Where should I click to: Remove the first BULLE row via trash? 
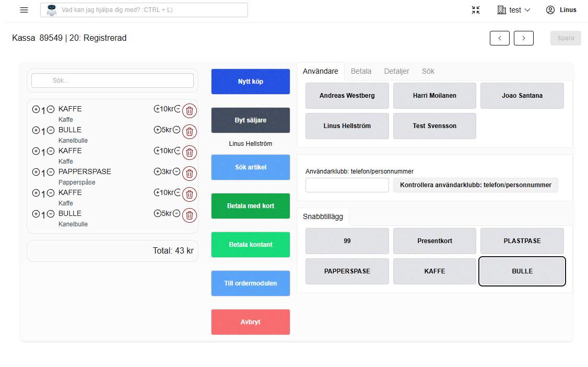[190, 132]
